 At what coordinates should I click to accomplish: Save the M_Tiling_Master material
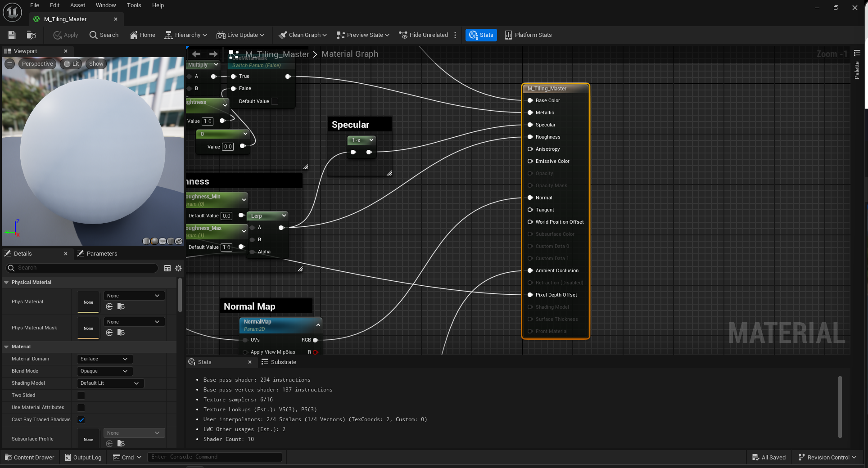(x=12, y=35)
